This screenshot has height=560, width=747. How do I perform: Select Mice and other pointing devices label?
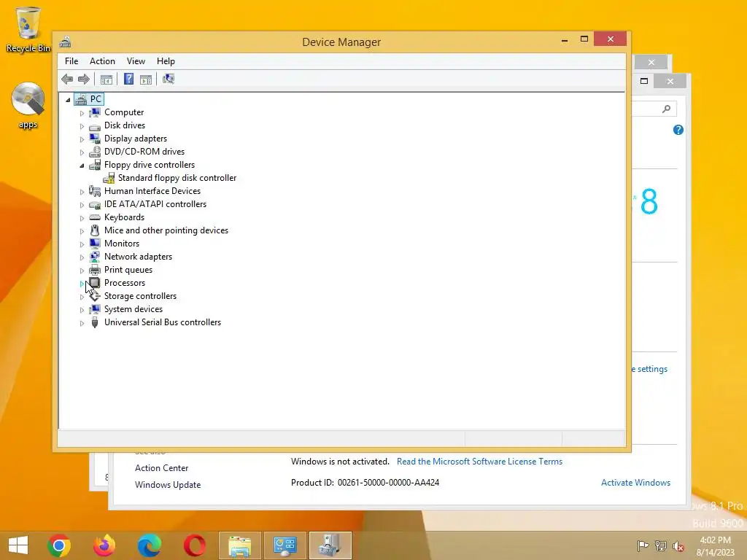pyautogui.click(x=166, y=230)
